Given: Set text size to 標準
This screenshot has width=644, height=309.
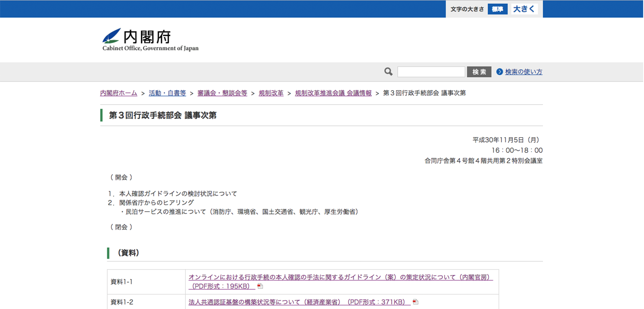Looking at the screenshot, I should pos(497,9).
